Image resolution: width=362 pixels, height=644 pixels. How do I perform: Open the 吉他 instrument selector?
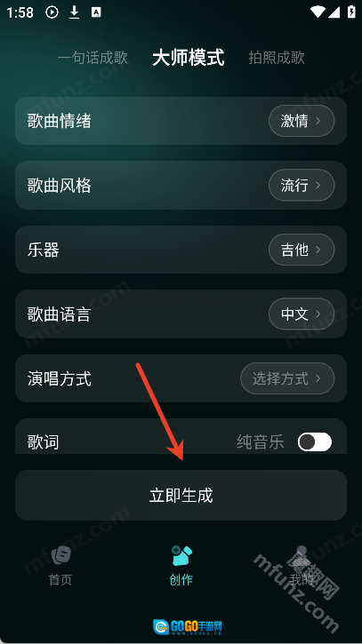tap(302, 250)
